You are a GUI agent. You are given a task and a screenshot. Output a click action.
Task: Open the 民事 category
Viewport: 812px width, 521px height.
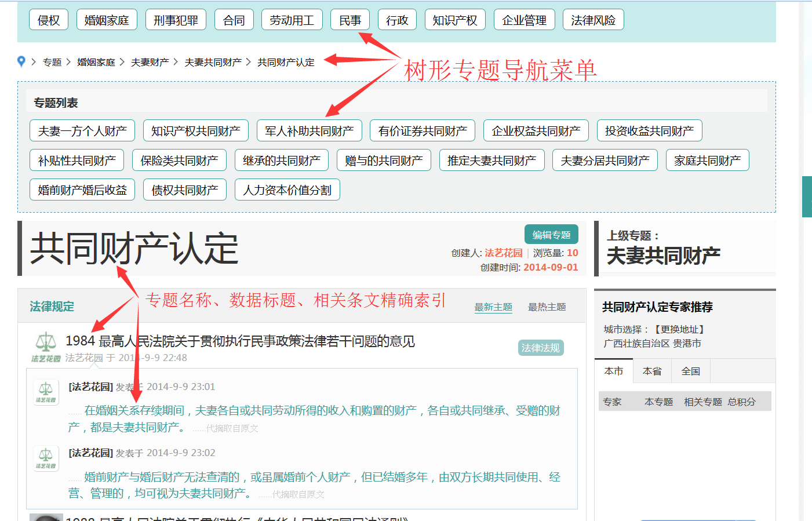[350, 20]
